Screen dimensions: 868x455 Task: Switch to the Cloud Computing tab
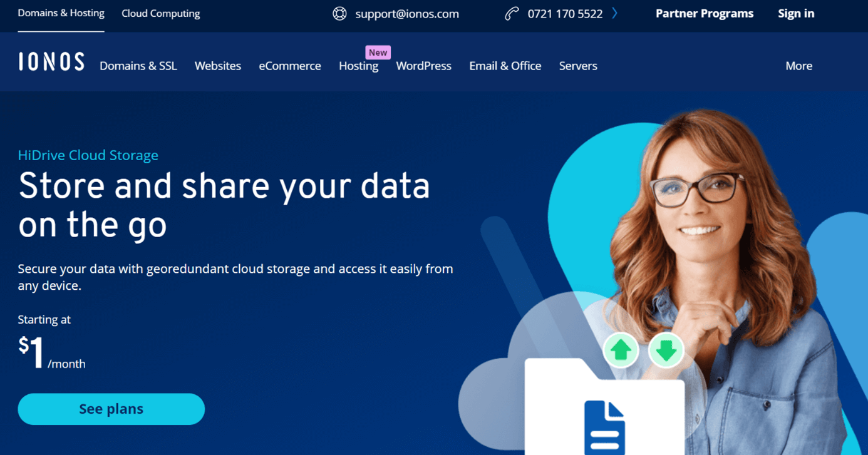[161, 14]
